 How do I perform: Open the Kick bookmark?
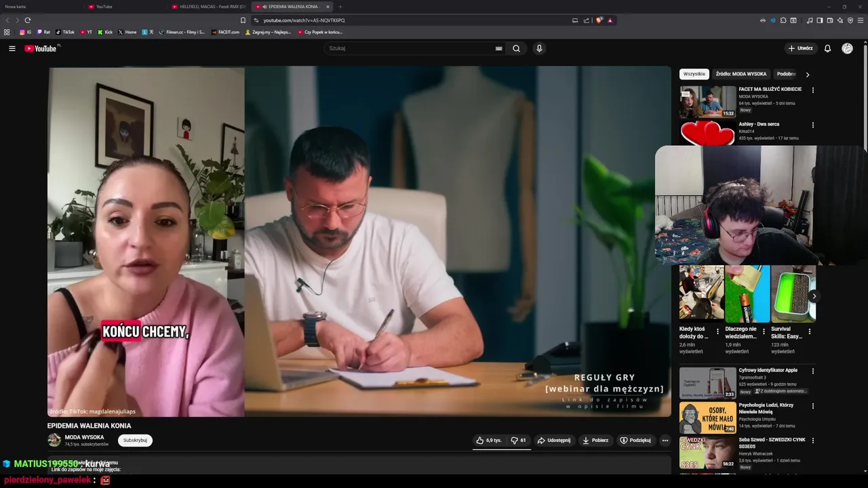(105, 32)
